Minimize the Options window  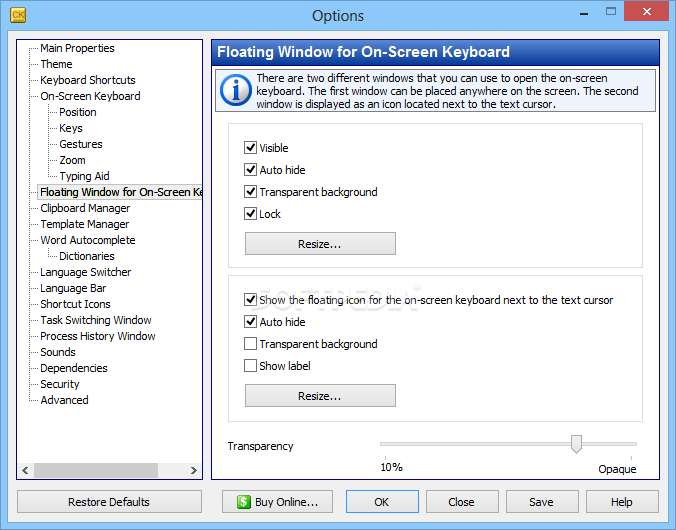pyautogui.click(x=584, y=13)
